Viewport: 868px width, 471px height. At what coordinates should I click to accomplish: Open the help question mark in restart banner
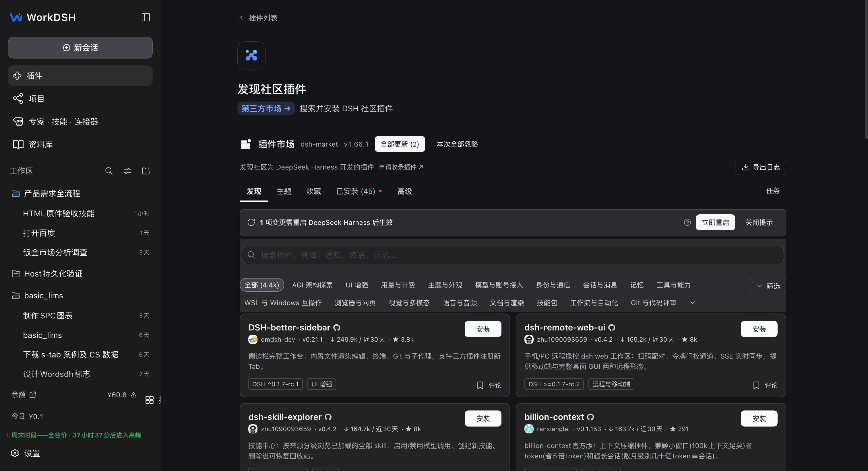(687, 222)
